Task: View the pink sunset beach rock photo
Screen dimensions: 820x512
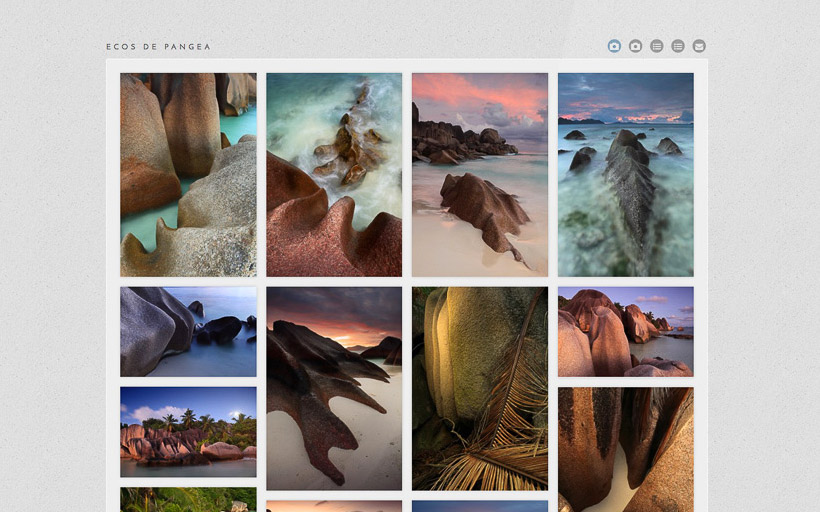Action: (480, 175)
